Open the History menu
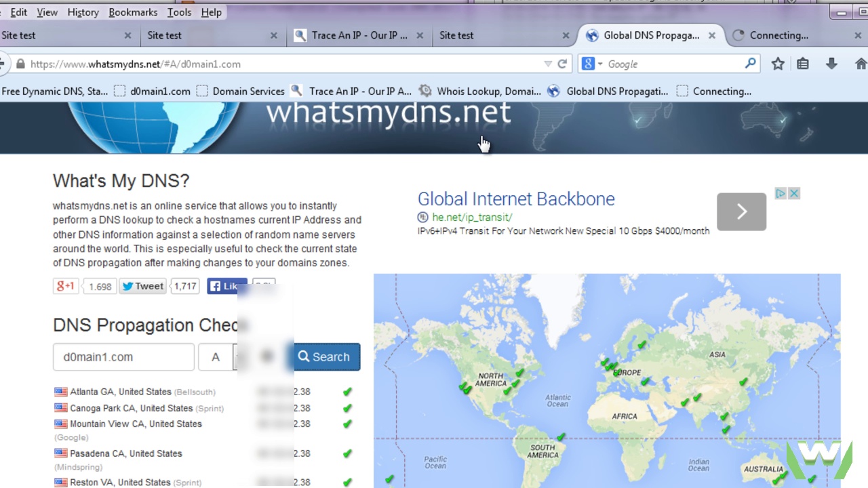The width and height of the screenshot is (868, 488). tap(83, 12)
